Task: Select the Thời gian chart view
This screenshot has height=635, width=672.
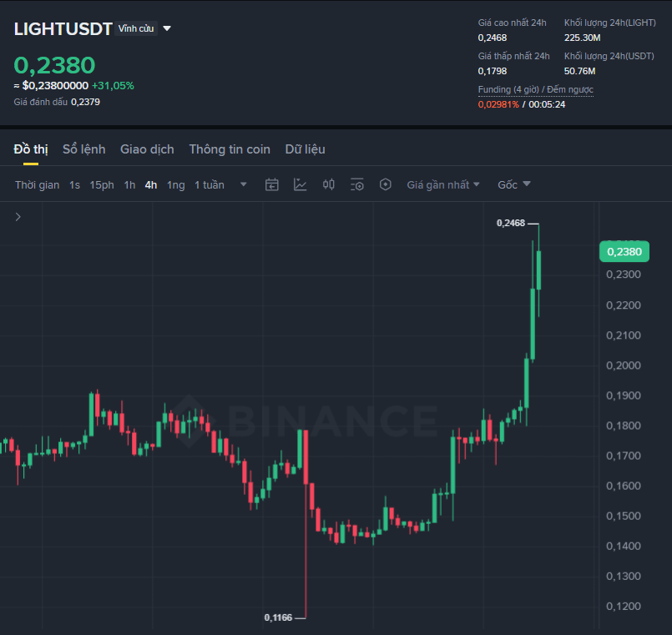Action: [x=38, y=184]
